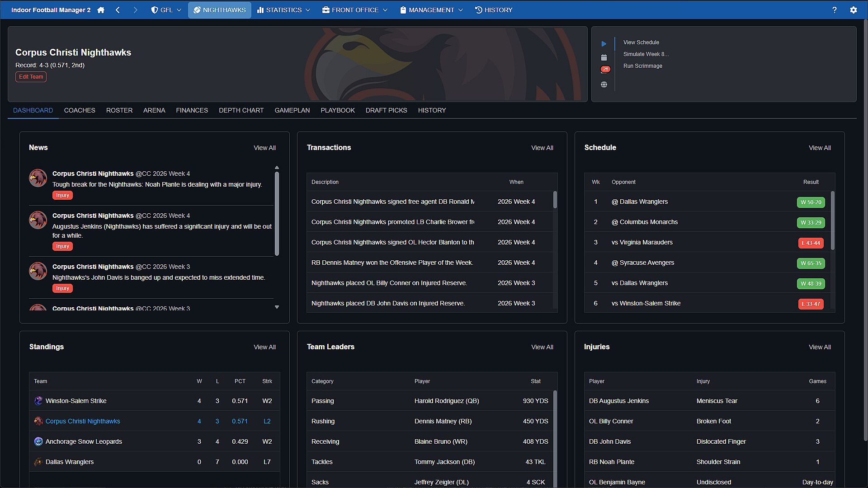The width and height of the screenshot is (868, 488).
Task: Select the Matney Offensive Player of the Week transaction
Action: (429, 263)
